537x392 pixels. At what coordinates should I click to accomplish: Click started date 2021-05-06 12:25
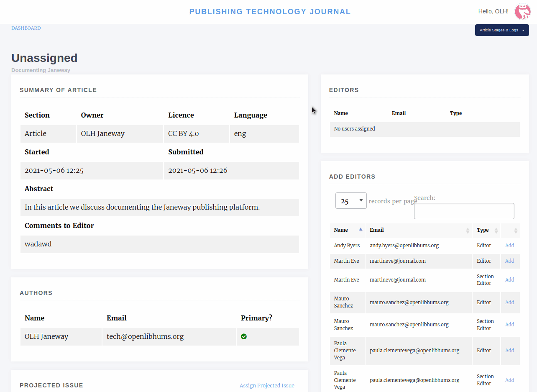tap(54, 170)
